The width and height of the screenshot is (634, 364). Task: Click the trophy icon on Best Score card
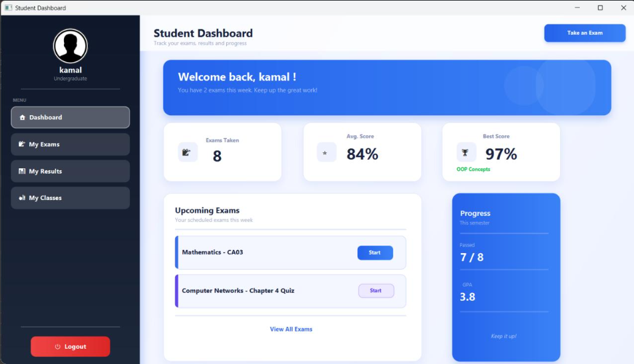tap(466, 152)
